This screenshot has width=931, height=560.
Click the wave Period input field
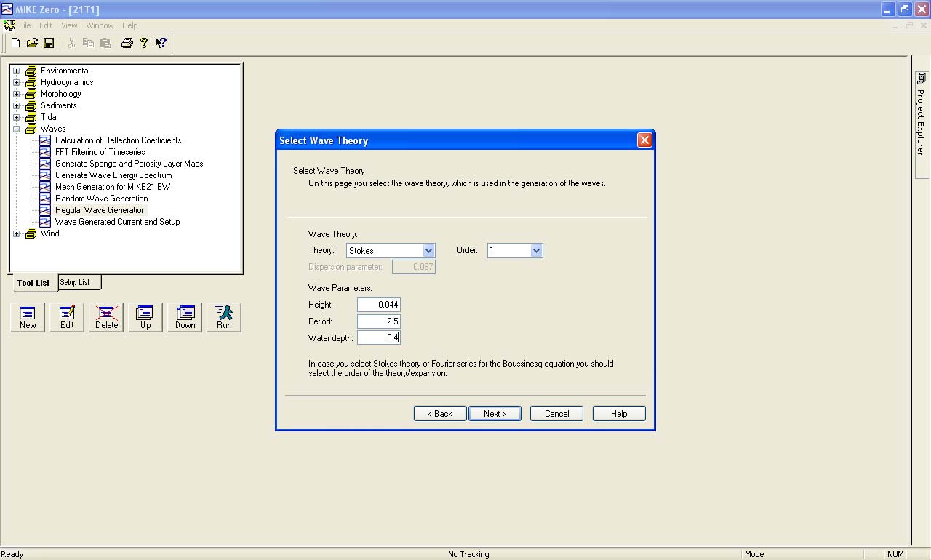[x=379, y=321]
